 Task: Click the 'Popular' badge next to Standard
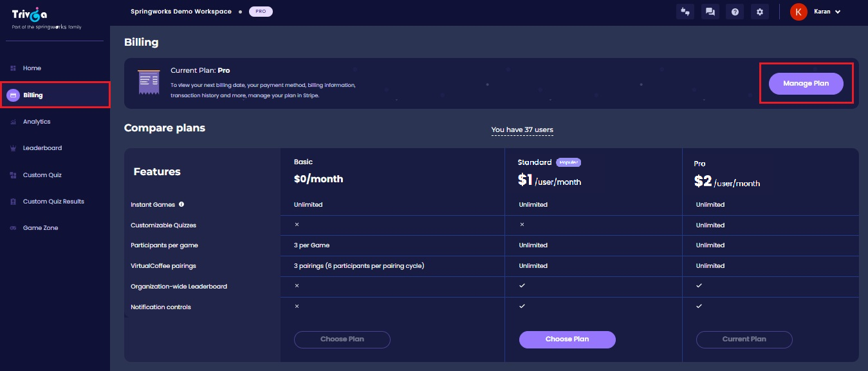[x=569, y=162]
